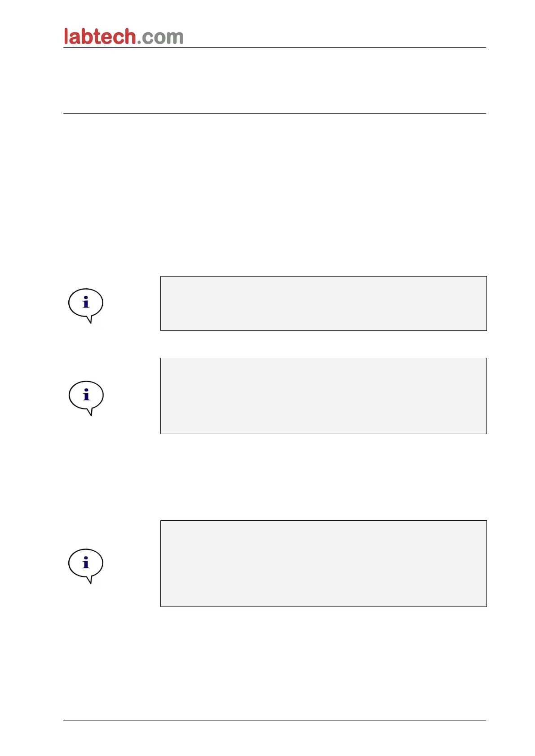Click the letter i inside top bubble
Viewport: 535px width, 756px height.
click(x=86, y=302)
